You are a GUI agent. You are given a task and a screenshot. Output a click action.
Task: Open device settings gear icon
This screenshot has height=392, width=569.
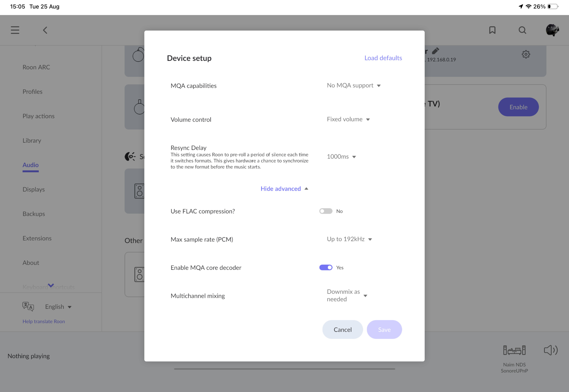pyautogui.click(x=526, y=54)
